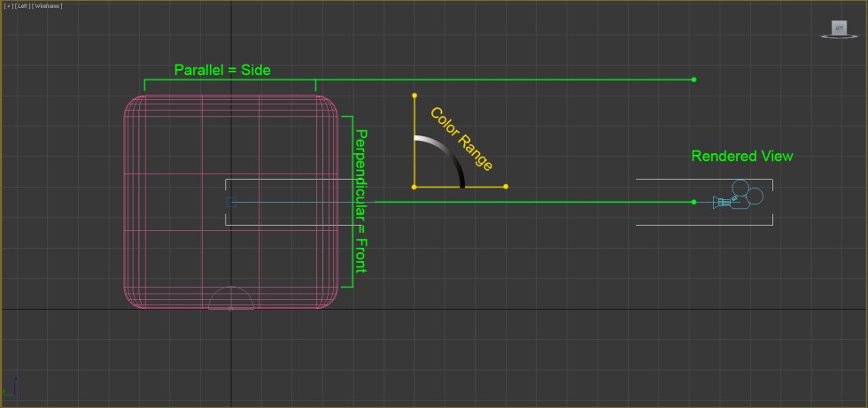Click the yellow right endpoint of the angle

coord(506,187)
